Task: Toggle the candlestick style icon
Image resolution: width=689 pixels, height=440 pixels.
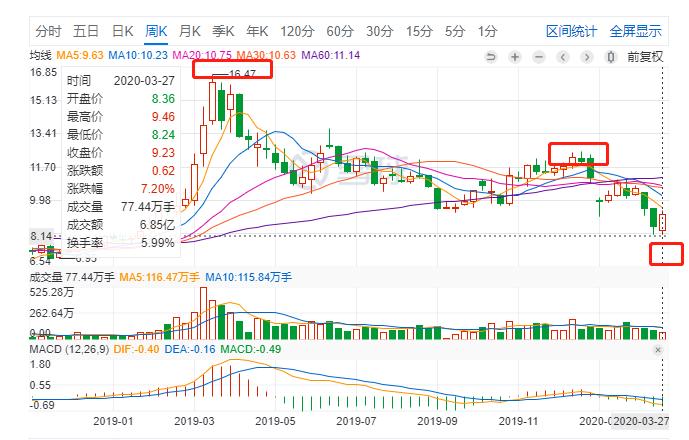Action: click(x=610, y=57)
